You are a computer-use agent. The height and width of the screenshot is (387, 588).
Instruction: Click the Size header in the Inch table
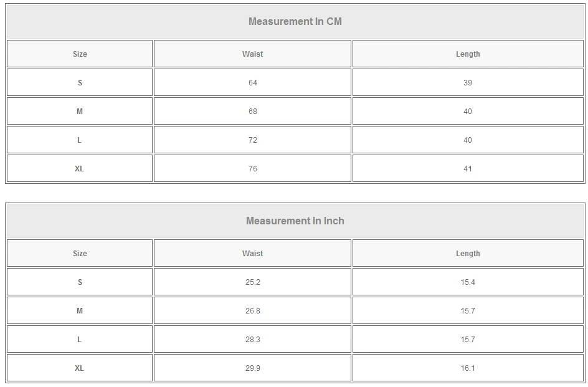point(80,254)
